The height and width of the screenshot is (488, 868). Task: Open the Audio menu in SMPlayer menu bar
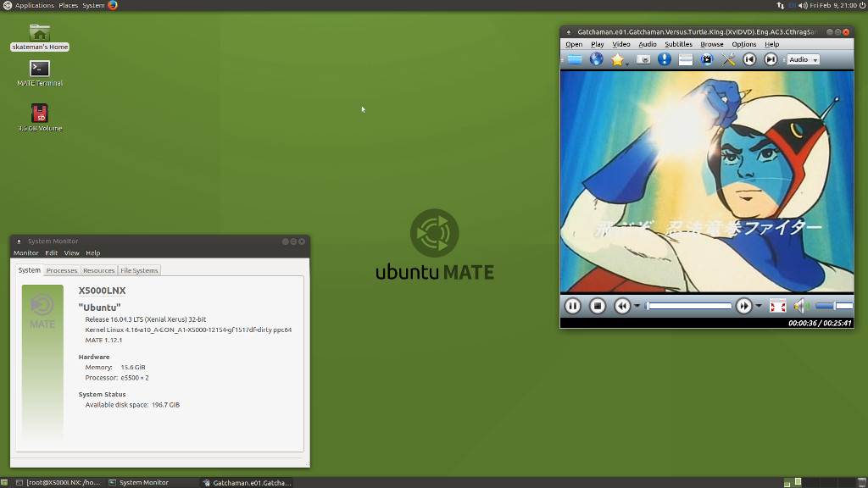pos(647,44)
